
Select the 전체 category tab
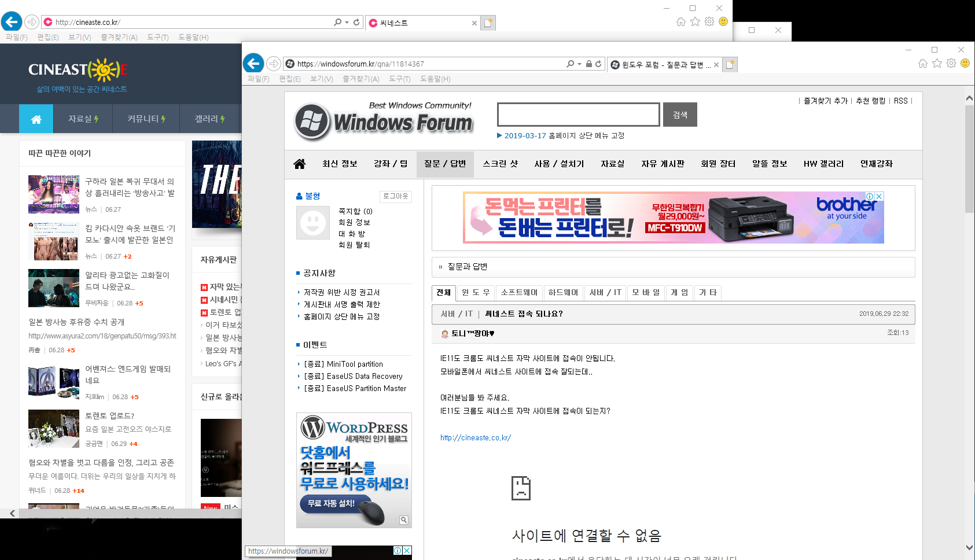pyautogui.click(x=444, y=293)
